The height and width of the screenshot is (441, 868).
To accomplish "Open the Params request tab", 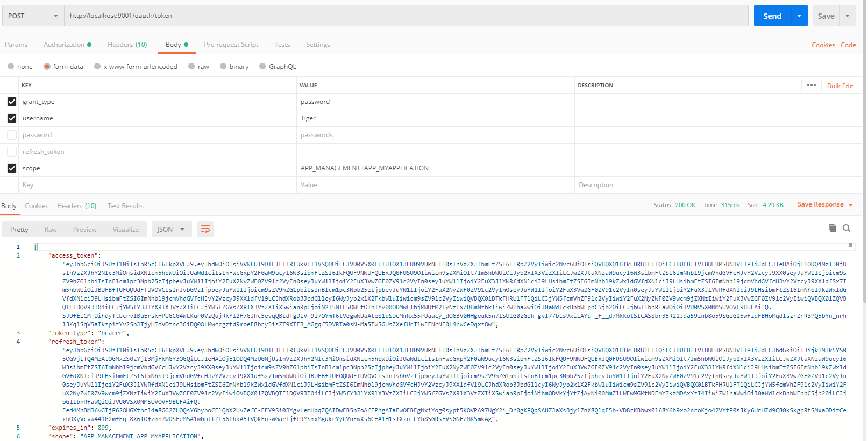I will pos(16,45).
